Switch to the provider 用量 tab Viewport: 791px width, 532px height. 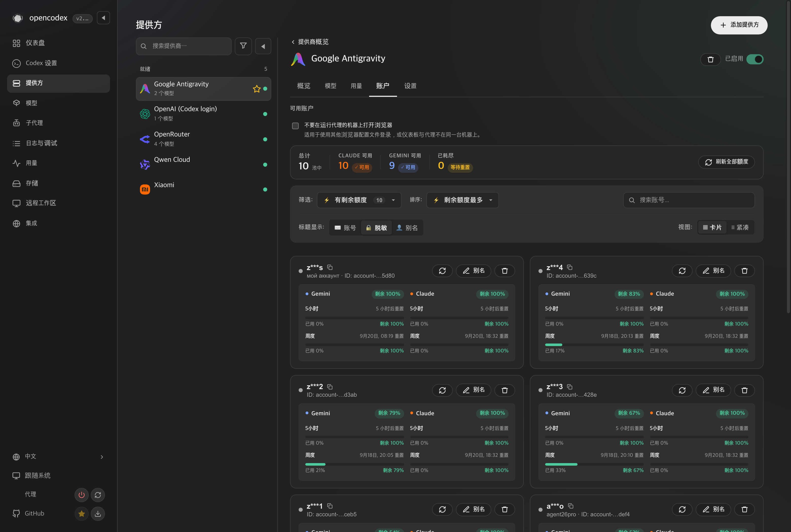356,86
